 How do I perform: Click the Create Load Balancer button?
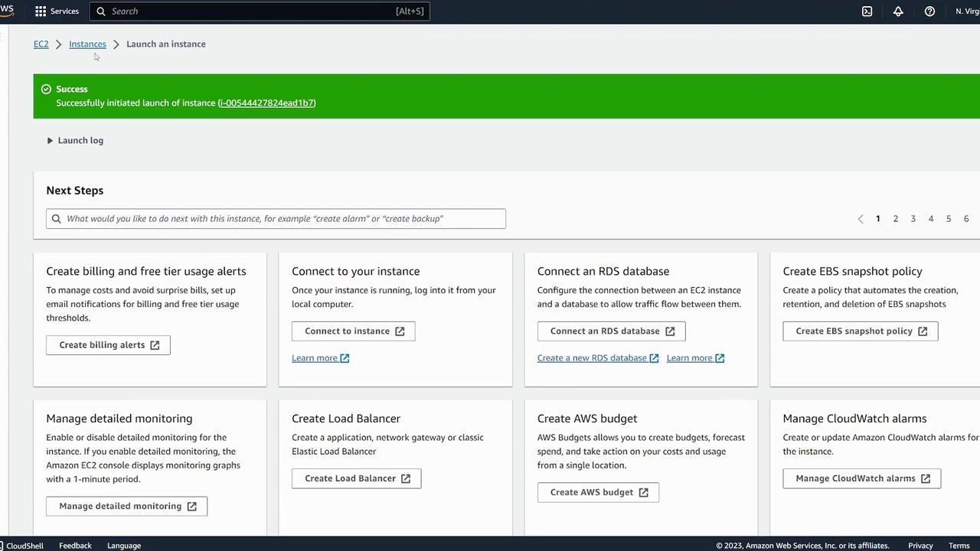click(356, 478)
